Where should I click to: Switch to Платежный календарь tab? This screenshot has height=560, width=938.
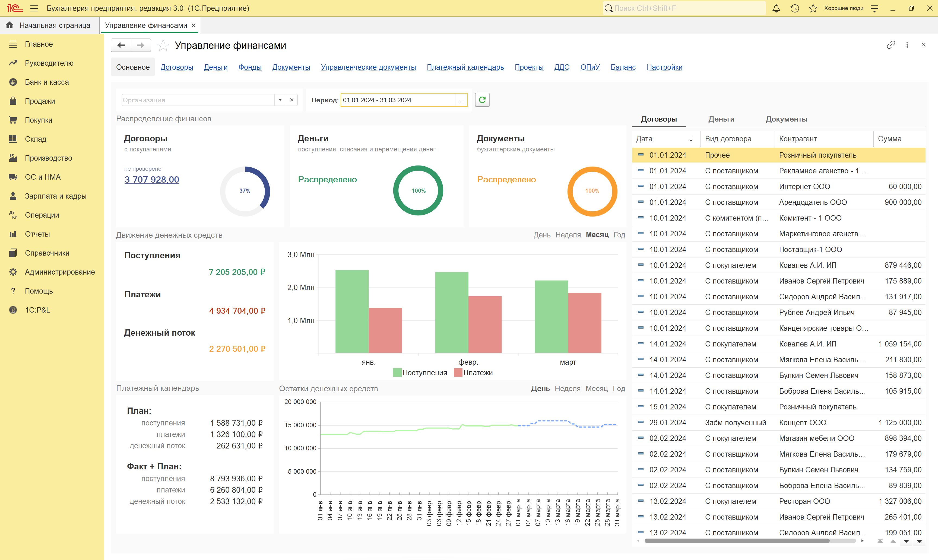point(465,67)
